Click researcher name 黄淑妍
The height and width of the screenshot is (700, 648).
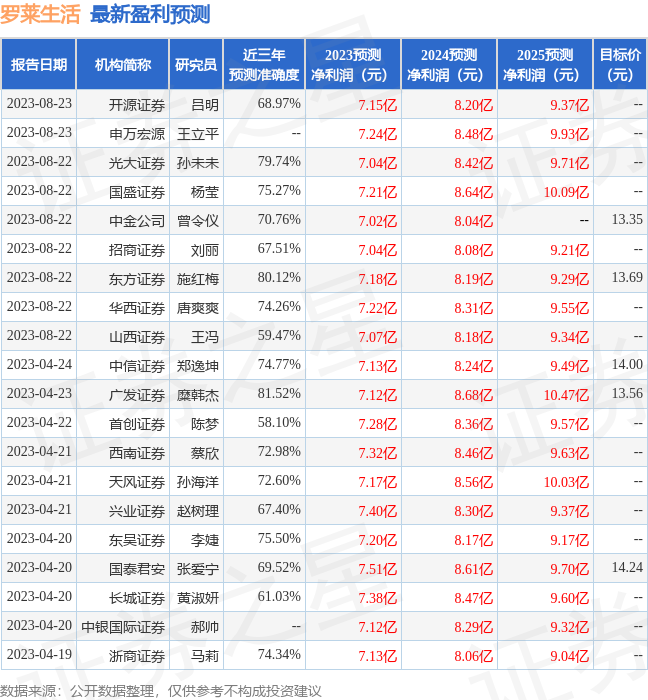(198, 598)
